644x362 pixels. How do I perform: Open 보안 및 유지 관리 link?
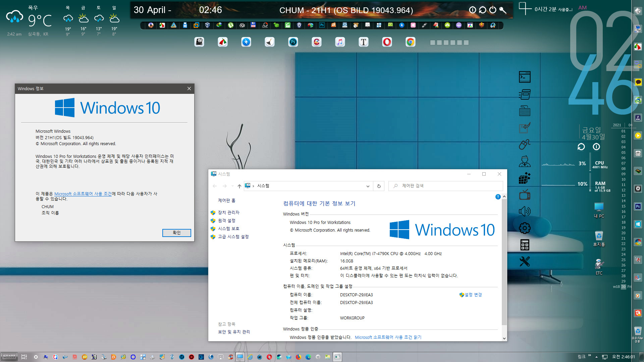coord(234,332)
